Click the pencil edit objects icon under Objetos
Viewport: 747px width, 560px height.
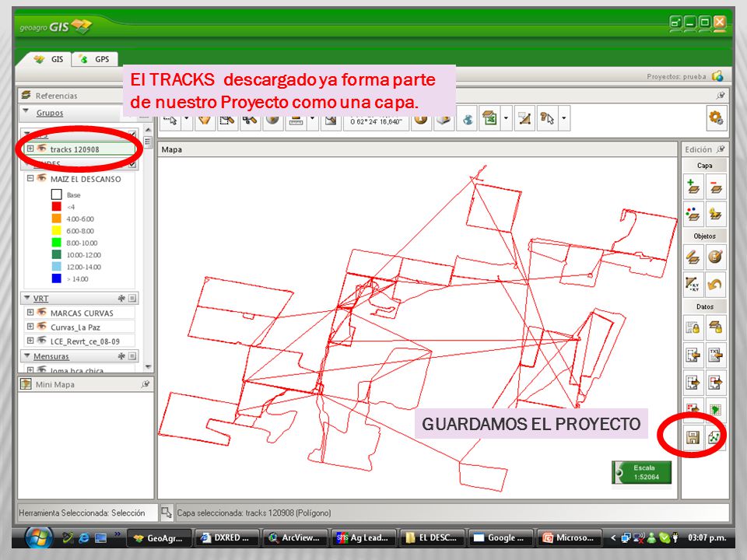(693, 257)
